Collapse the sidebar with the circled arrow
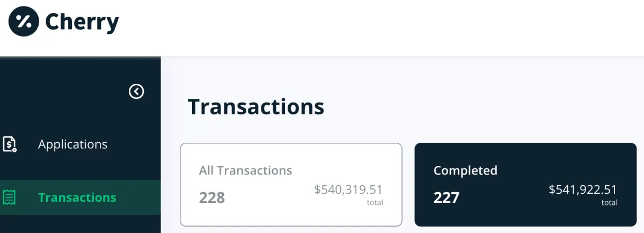Viewport: 644px width, 233px height. click(136, 92)
